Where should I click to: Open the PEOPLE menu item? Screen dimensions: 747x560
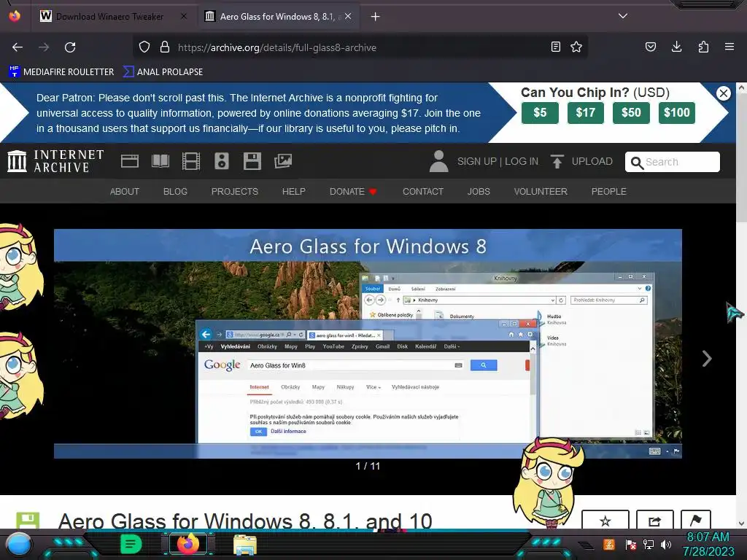click(609, 192)
